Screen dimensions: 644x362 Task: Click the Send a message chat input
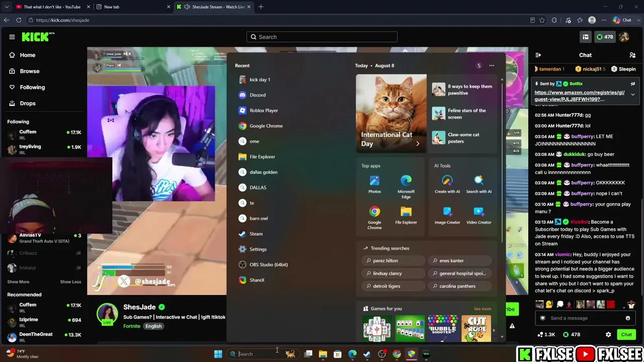tap(584, 318)
